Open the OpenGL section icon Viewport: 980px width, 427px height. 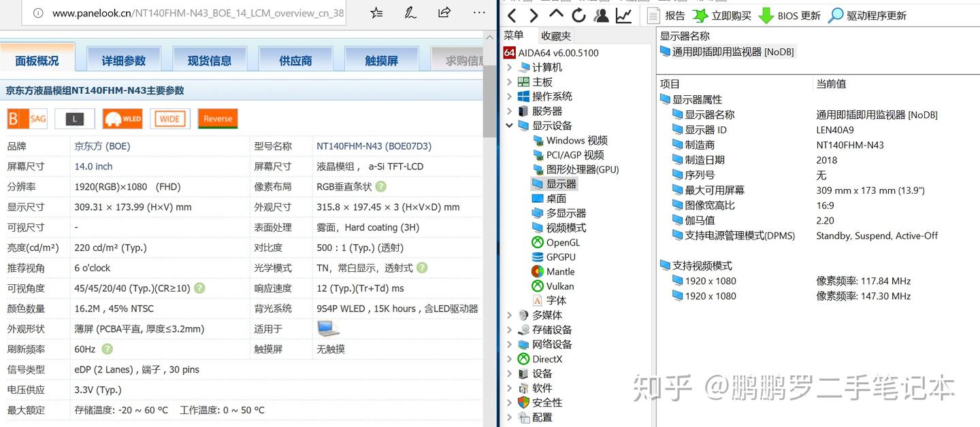coord(538,242)
